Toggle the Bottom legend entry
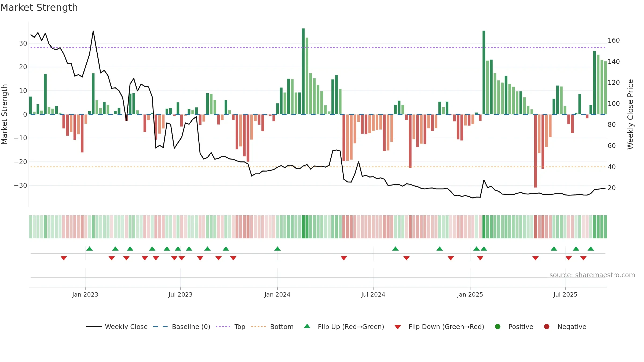This screenshot has height=362, width=644. click(272, 327)
